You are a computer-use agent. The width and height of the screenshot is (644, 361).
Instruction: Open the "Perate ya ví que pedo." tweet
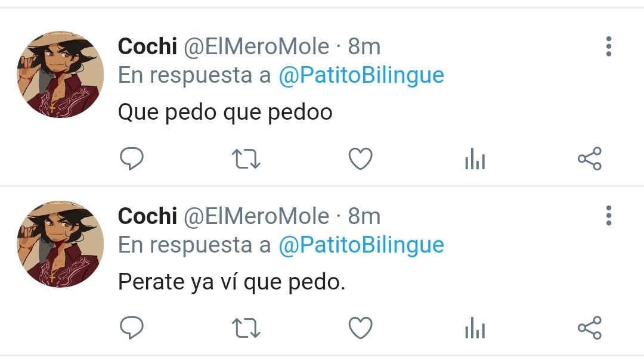tap(231, 282)
